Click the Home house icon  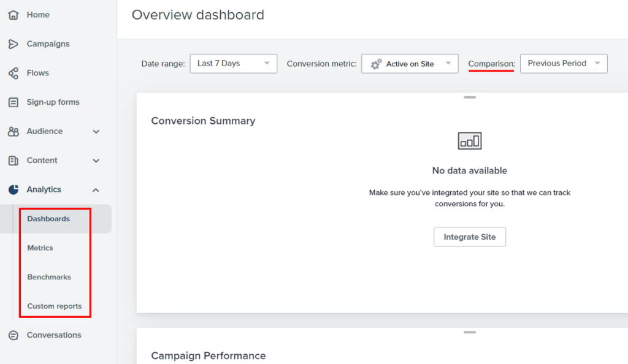pos(13,15)
